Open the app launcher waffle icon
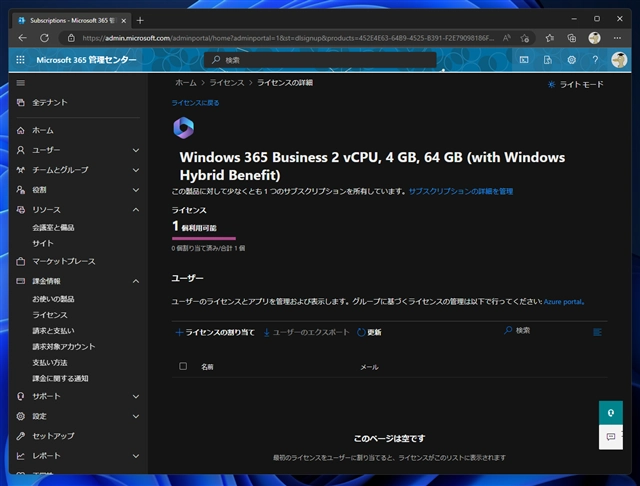Viewport: 640px width, 486px height. [20, 60]
